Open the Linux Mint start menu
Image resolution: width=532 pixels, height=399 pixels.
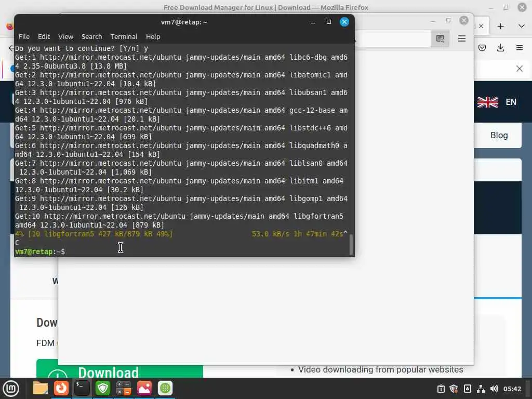11,389
